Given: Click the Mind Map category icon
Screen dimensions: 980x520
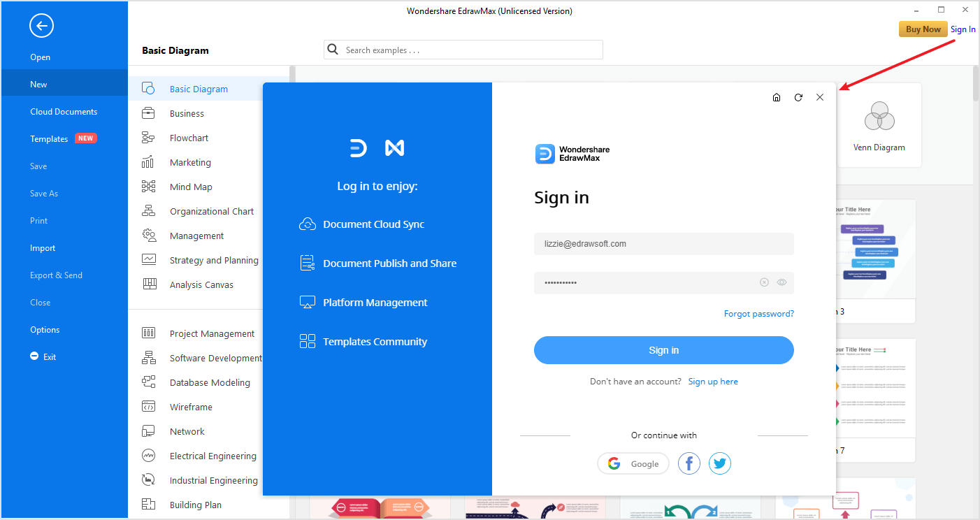Looking at the screenshot, I should tap(148, 187).
